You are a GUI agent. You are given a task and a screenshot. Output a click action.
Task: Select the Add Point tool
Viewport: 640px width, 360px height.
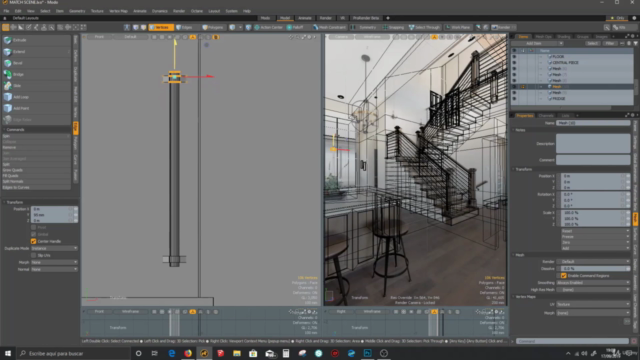point(36,108)
